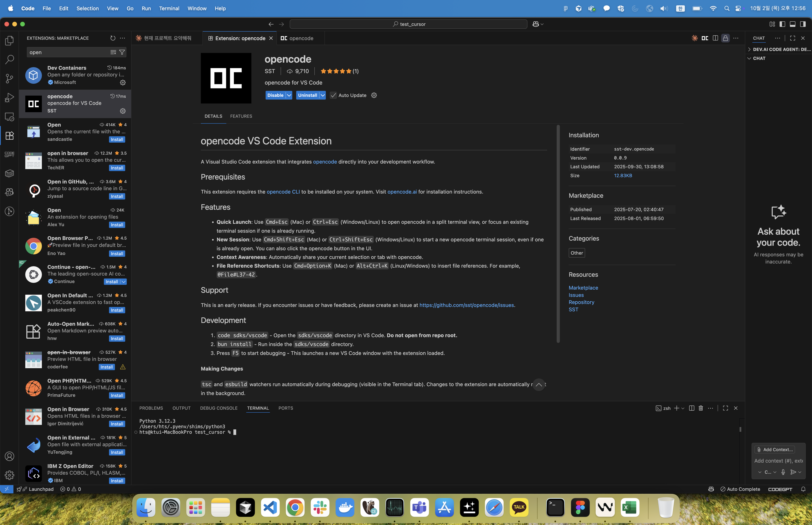Viewport: 812px width, 525px height.
Task: Refresh the extensions marketplace list
Action: [113, 38]
